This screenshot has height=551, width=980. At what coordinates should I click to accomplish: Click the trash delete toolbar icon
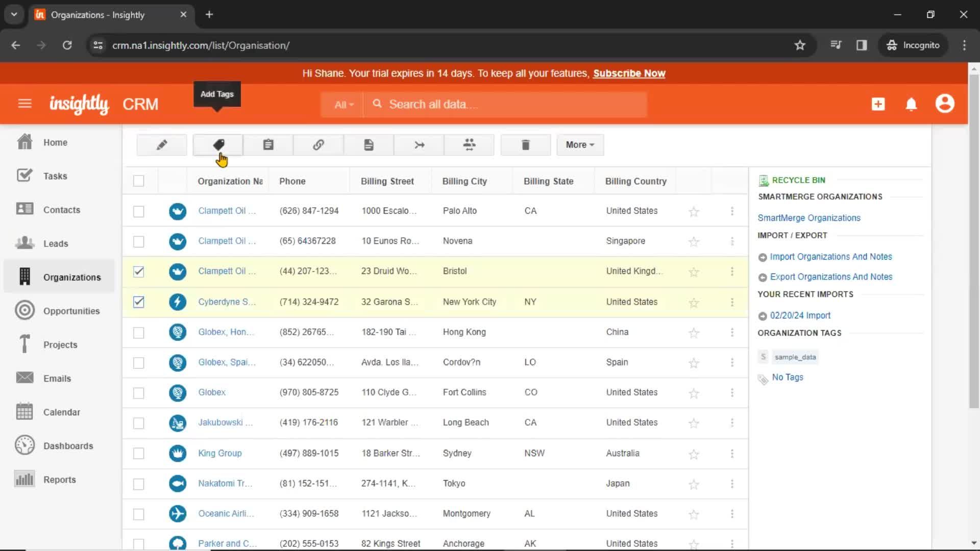526,145
